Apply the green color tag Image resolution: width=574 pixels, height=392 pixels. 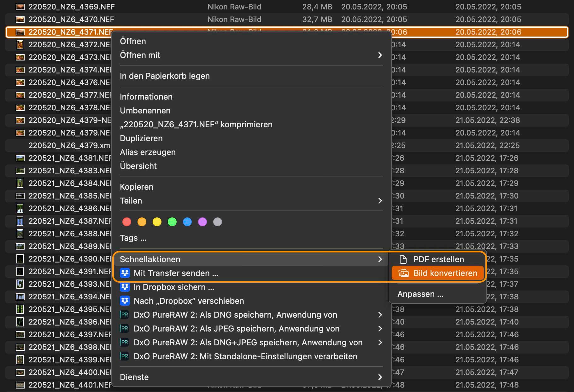point(172,222)
